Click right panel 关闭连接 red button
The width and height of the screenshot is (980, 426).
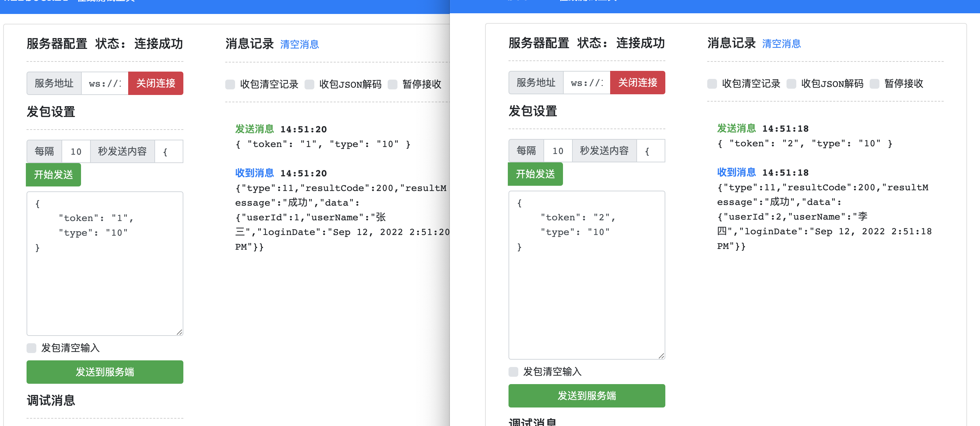click(x=638, y=82)
